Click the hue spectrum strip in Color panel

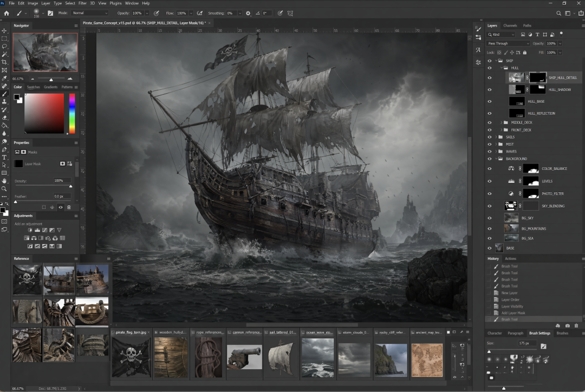[72, 113]
